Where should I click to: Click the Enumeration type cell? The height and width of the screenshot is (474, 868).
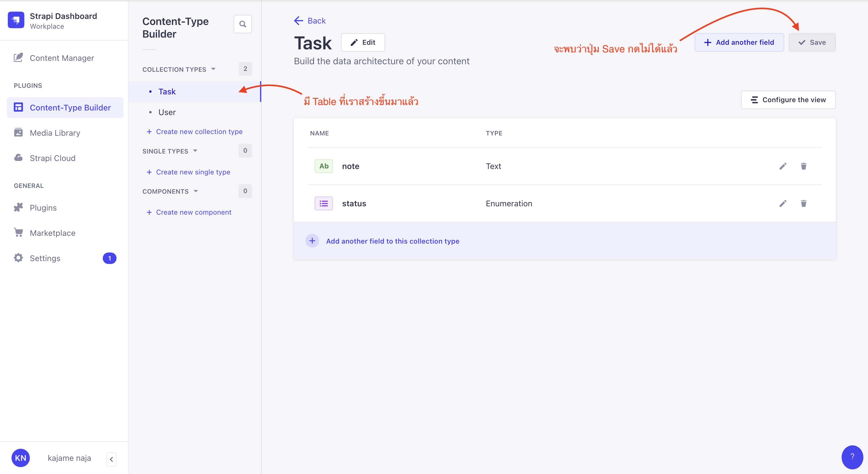[509, 203]
